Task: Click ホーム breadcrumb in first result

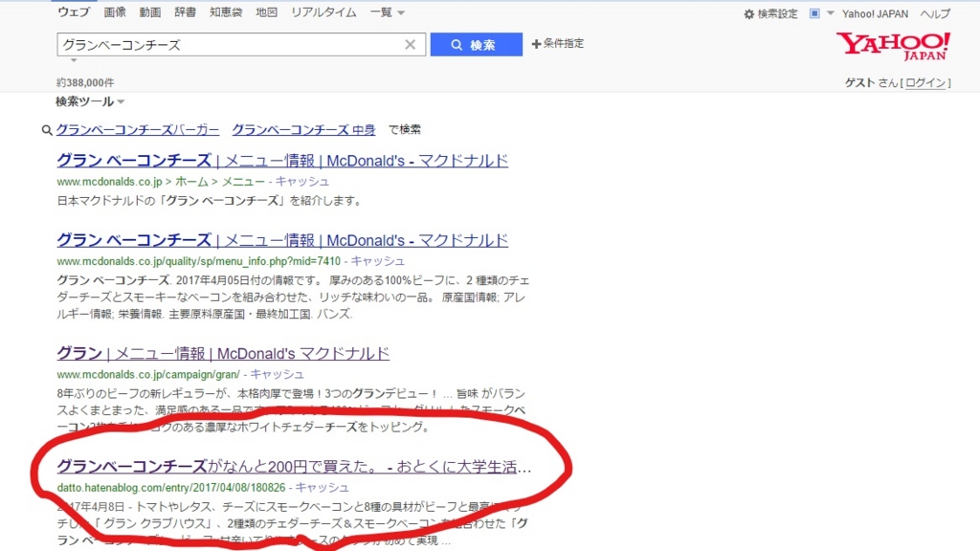Action: (191, 181)
